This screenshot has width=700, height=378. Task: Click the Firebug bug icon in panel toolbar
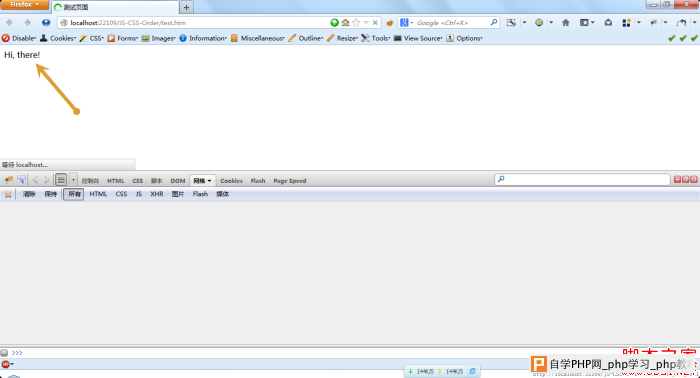point(8,180)
